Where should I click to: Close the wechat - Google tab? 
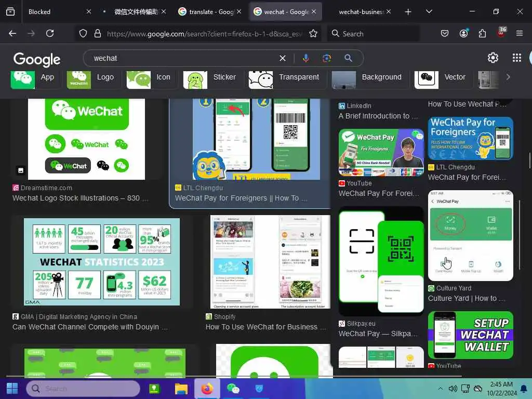click(x=314, y=11)
